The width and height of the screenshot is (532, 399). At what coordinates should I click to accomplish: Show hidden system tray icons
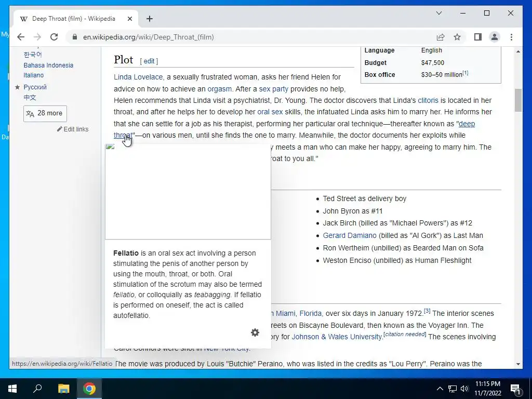(x=440, y=389)
